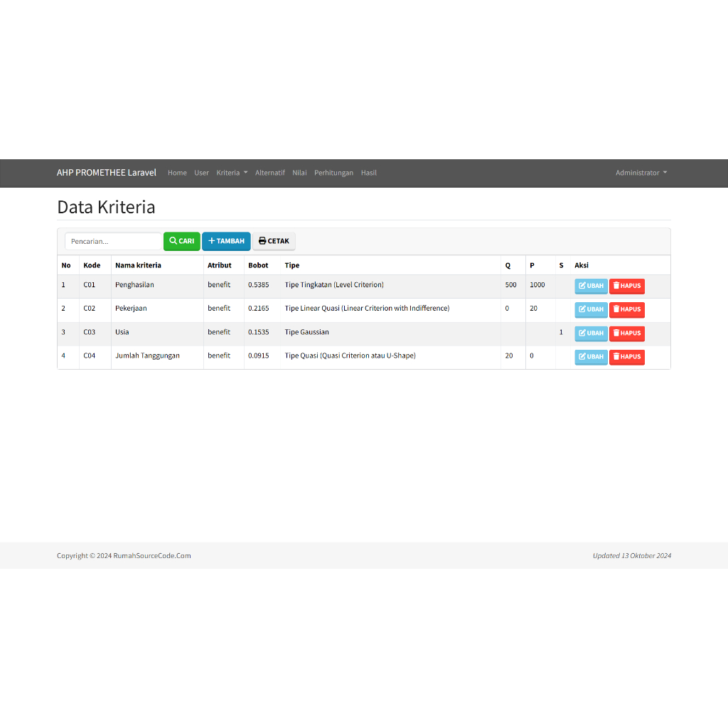This screenshot has height=728, width=728.
Task: Edit the Pekerjaan criterion via UBAH
Action: [591, 310]
